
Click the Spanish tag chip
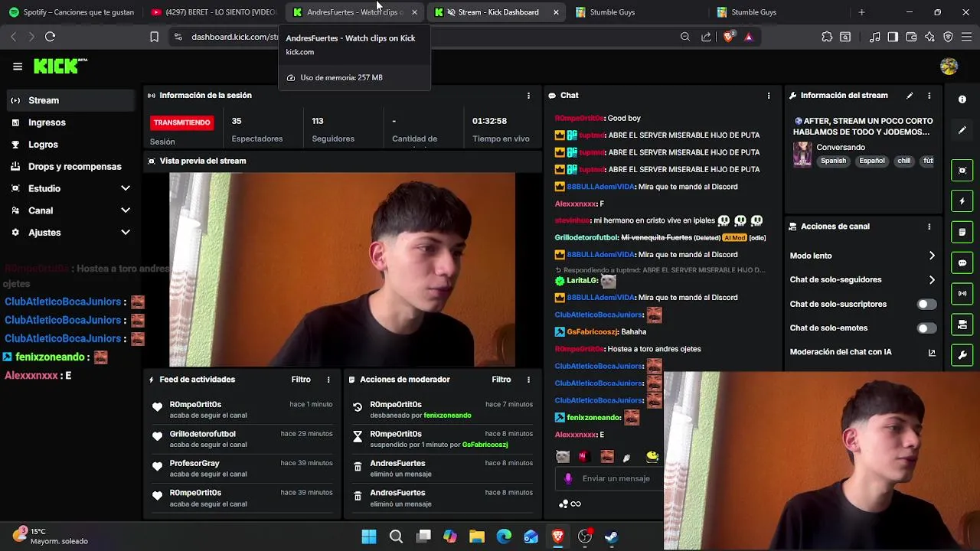pos(834,161)
